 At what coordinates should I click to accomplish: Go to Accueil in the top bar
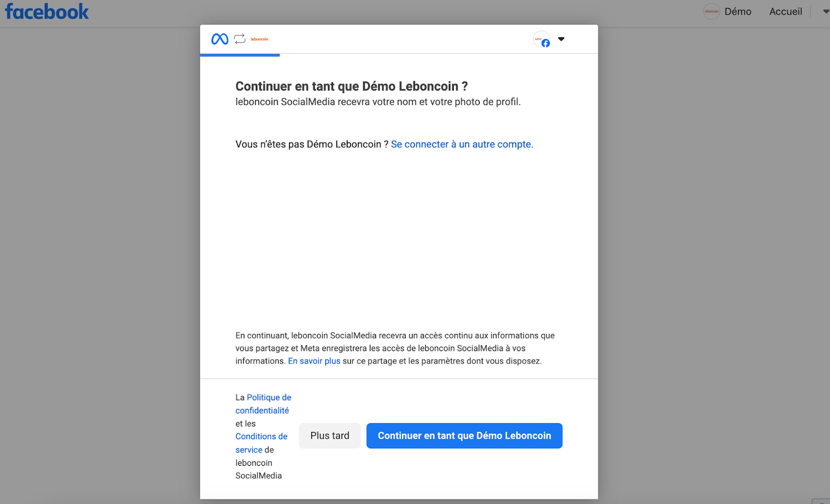[x=785, y=11]
